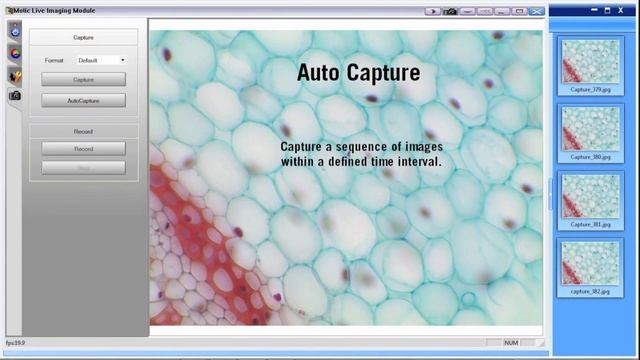Close the blue thumbnail browser window

[x=620, y=10]
